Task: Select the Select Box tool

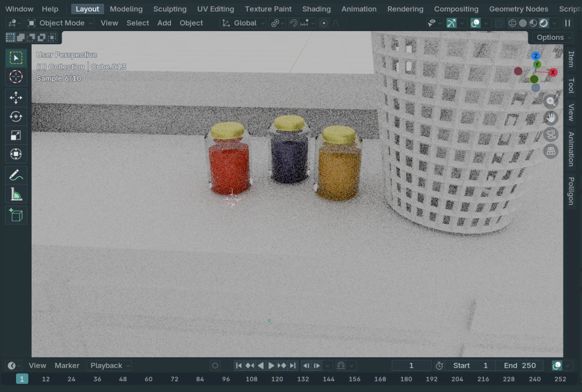Action: [16, 58]
